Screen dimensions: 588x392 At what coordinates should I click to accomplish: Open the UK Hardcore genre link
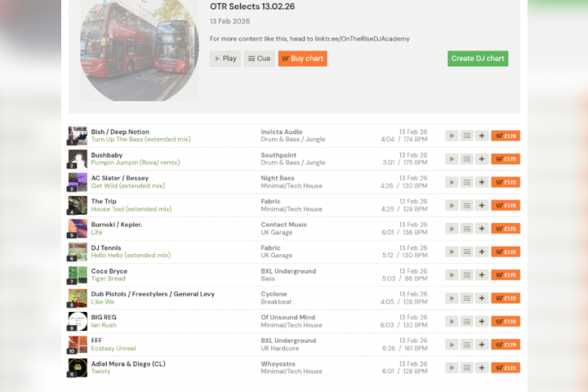[x=282, y=349]
